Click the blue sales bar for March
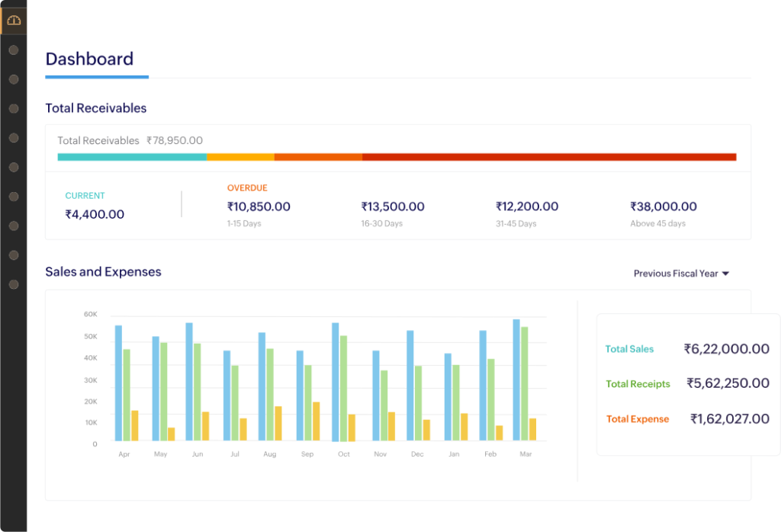This screenshot has height=532, width=781. 516,380
